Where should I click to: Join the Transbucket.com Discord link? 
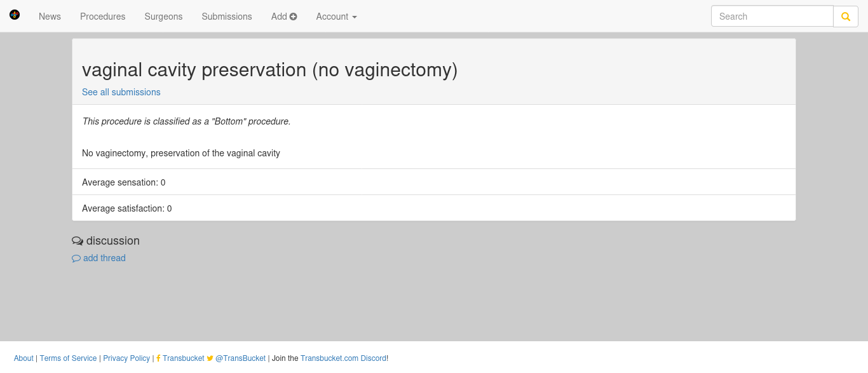343,358
